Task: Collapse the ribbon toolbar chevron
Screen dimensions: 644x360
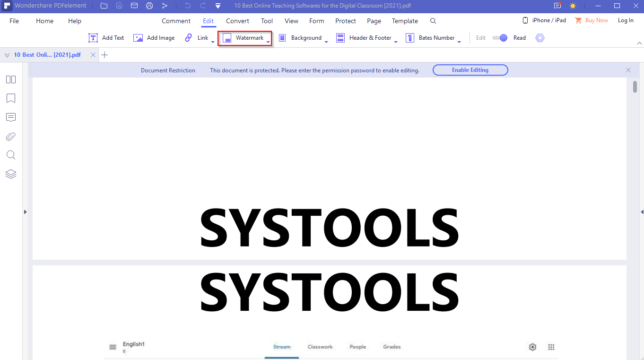Action: [640, 43]
